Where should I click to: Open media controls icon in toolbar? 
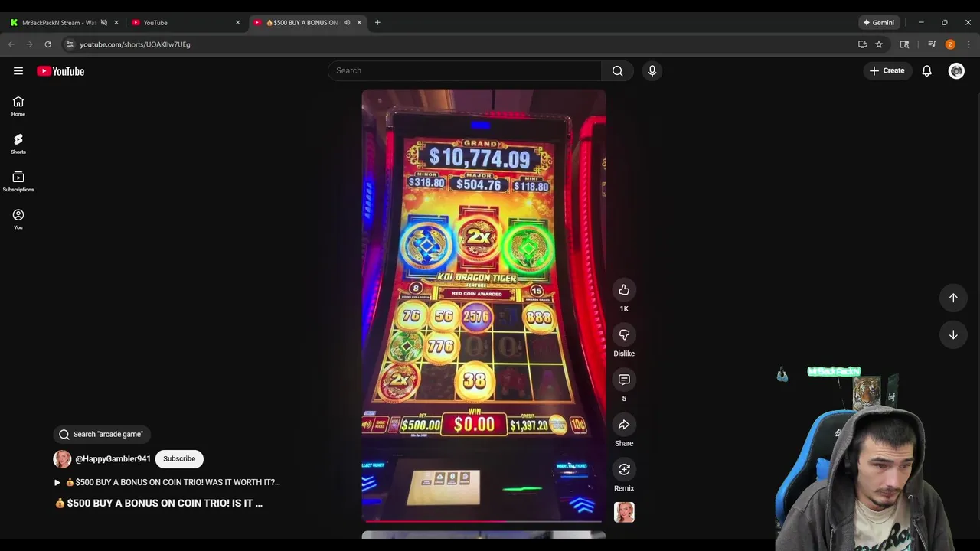pyautogui.click(x=932, y=44)
